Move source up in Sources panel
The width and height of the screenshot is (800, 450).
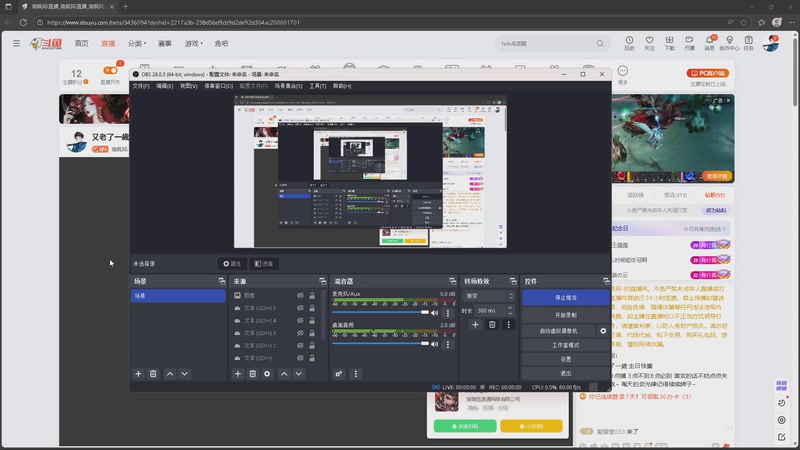284,374
